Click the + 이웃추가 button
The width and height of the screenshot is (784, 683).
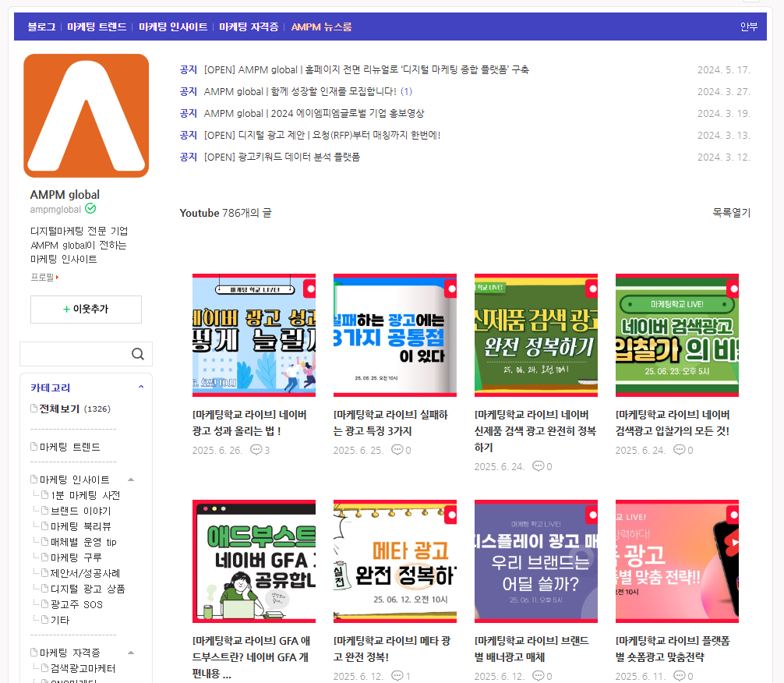86,310
